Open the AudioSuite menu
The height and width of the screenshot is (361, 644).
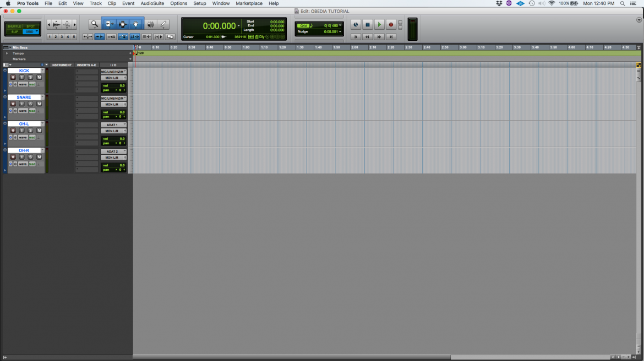pyautogui.click(x=154, y=3)
